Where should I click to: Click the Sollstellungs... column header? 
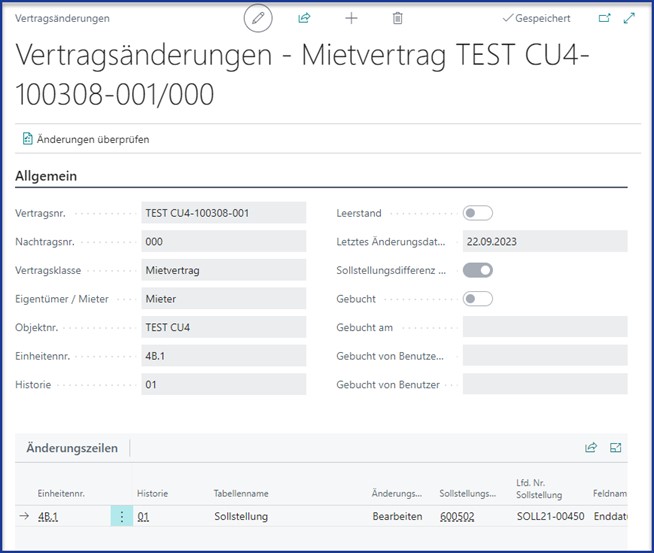click(468, 493)
